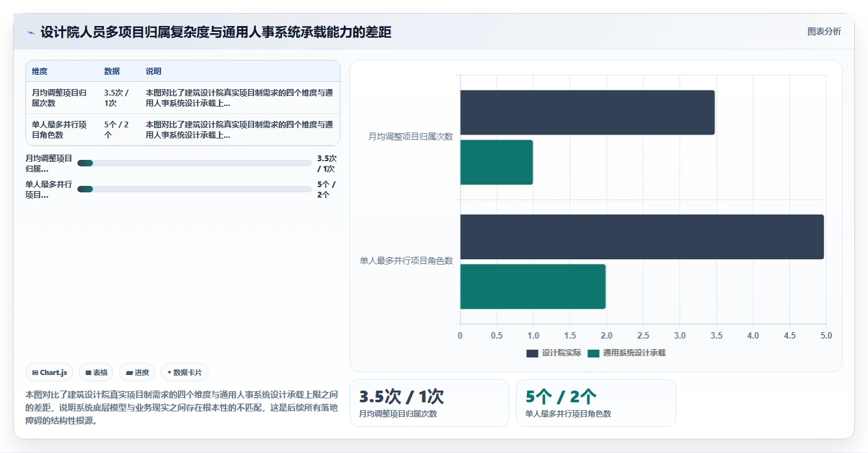Click the 说明 text in 单人最多并行 row

[x=239, y=130]
